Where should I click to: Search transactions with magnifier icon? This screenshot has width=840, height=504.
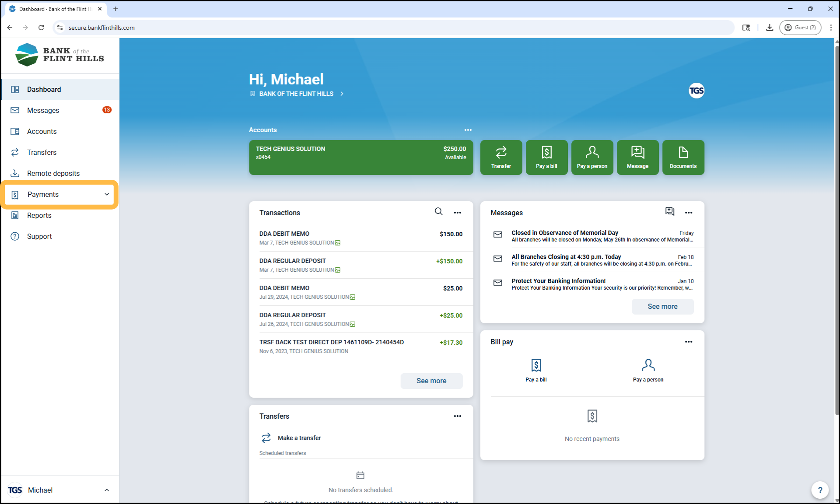tap(438, 212)
